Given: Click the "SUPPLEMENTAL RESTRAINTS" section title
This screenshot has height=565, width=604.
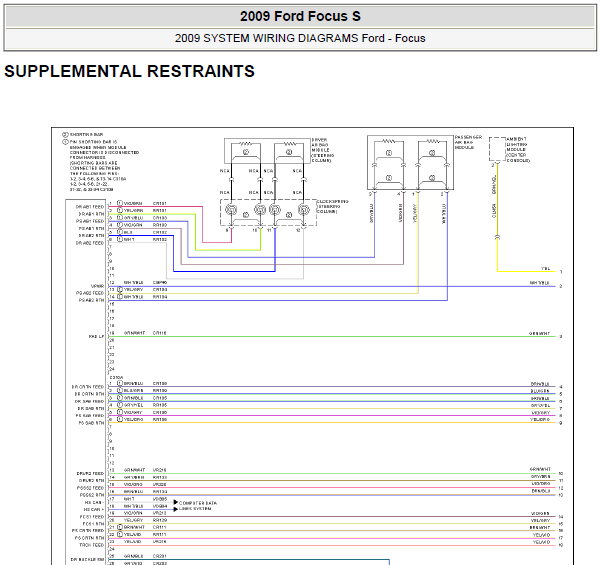Looking at the screenshot, I should 129,71.
